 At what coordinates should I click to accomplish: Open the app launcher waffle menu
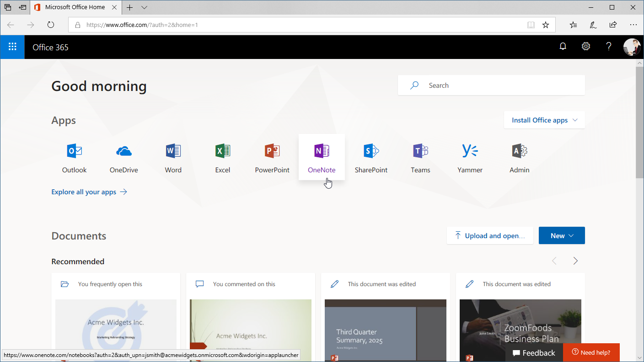[12, 47]
